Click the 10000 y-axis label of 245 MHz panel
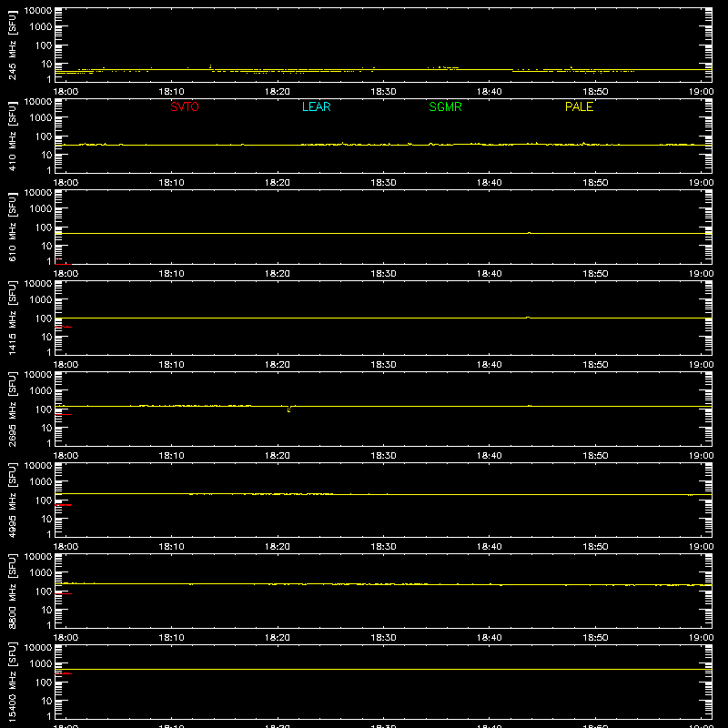 38,11
